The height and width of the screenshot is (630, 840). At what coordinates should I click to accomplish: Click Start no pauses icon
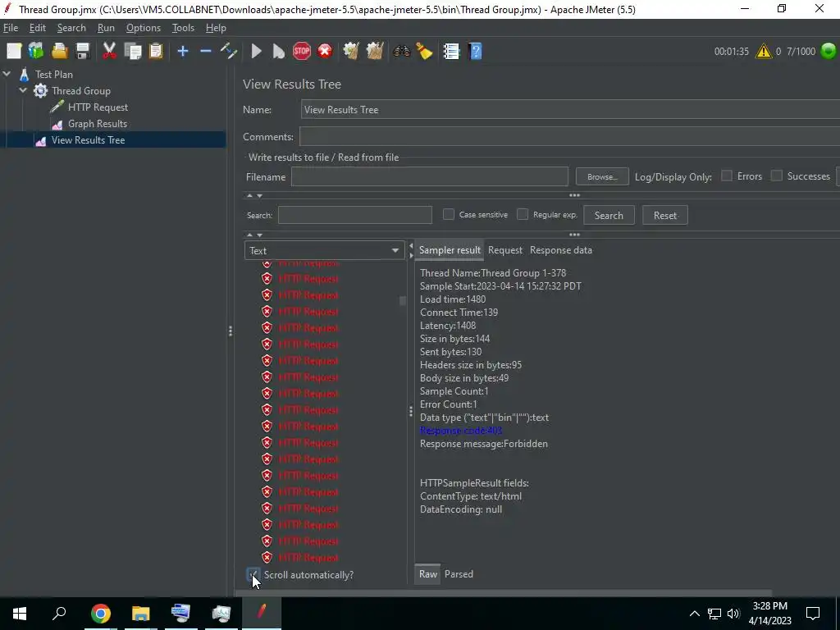tap(279, 51)
